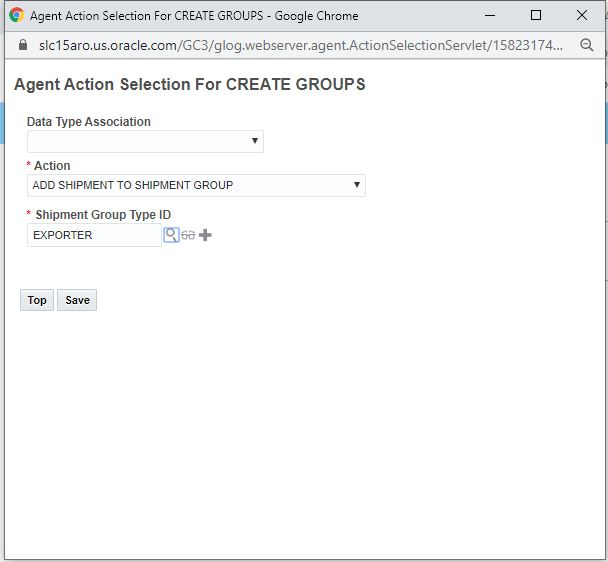
Task: Focus the EXPORTER text field
Action: 94,235
